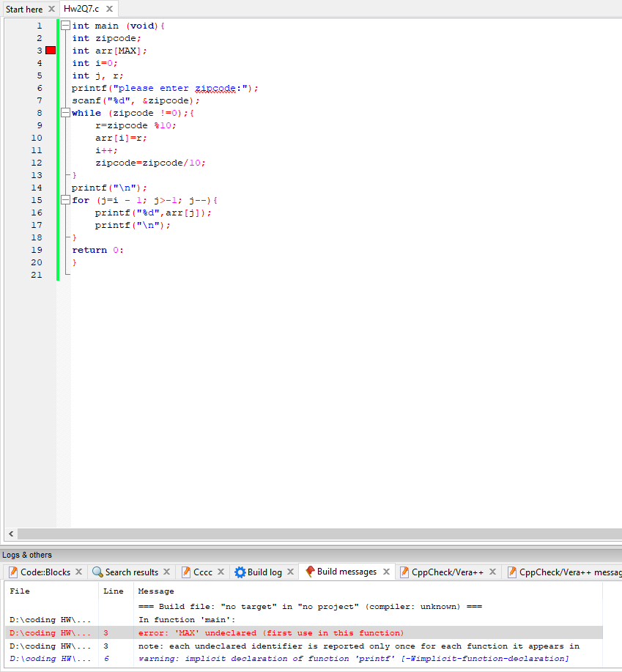Click the horizontal scrollbar left arrow
The width and height of the screenshot is (622, 672).
[10, 534]
